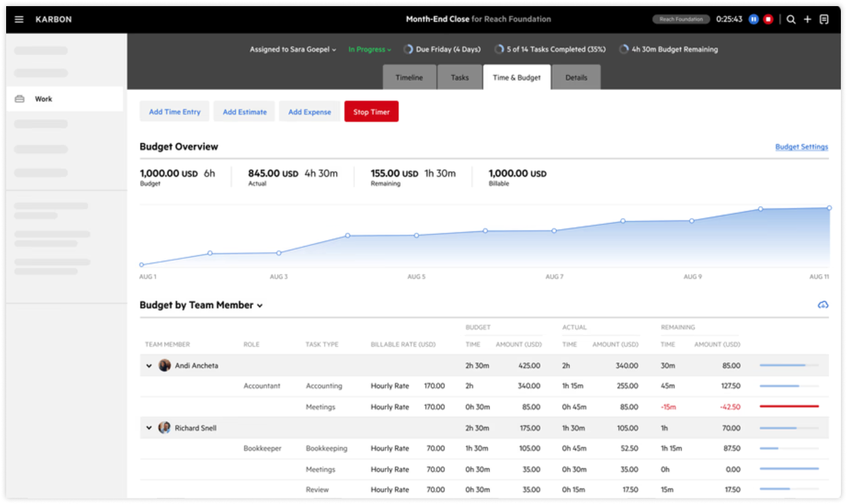Click the 0:25:43 timer display

pyautogui.click(x=729, y=20)
